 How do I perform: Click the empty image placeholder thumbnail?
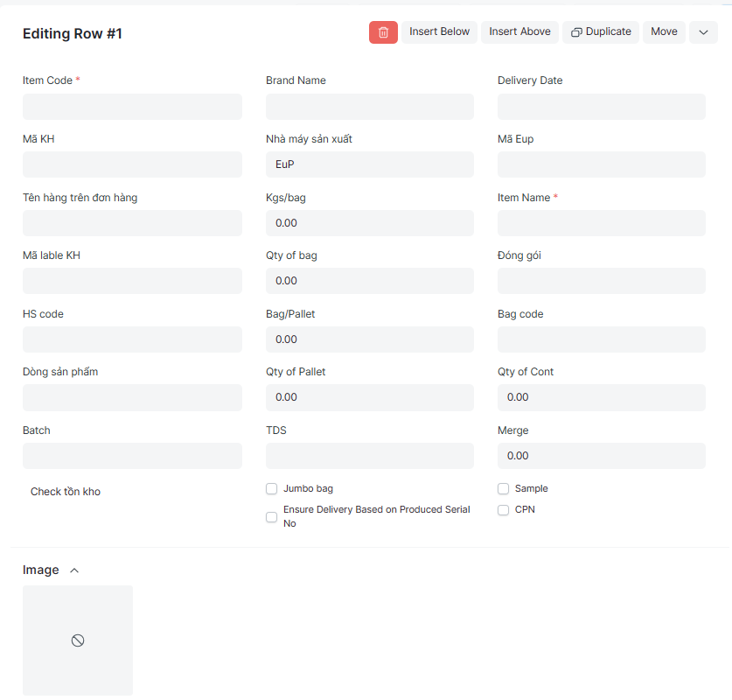(x=78, y=640)
